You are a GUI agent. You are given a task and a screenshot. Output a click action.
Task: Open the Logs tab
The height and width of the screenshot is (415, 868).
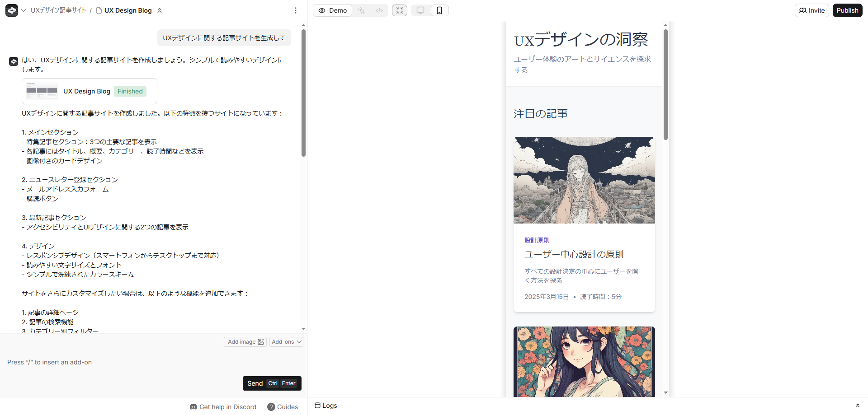click(x=326, y=406)
